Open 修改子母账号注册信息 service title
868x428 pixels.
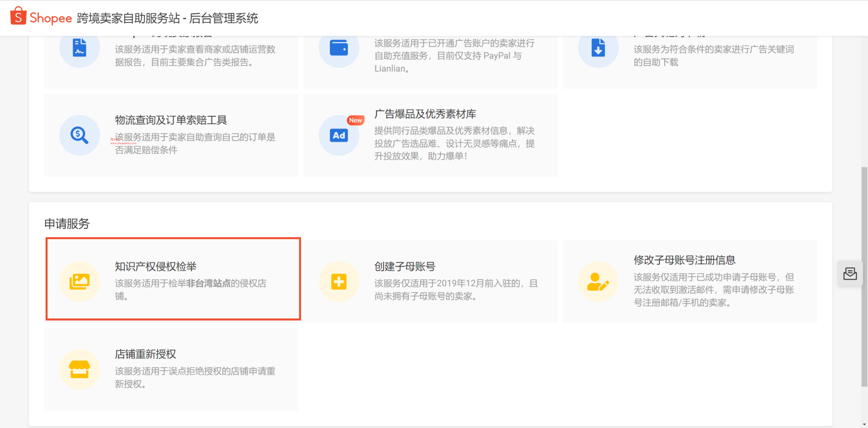[x=685, y=260]
